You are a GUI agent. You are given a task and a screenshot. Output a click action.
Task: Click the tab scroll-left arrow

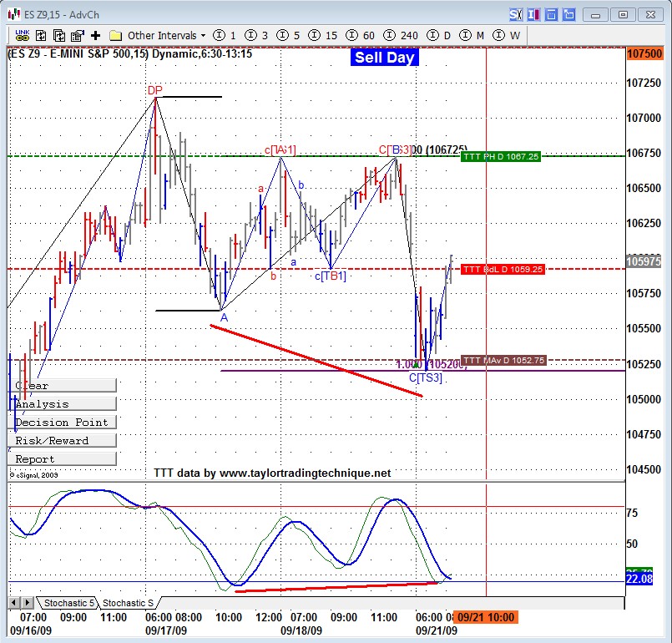(x=14, y=603)
